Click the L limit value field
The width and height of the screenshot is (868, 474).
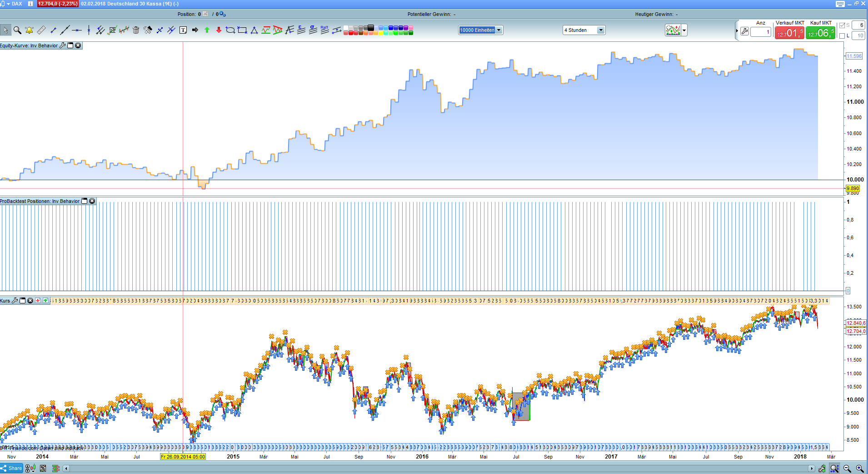(858, 36)
